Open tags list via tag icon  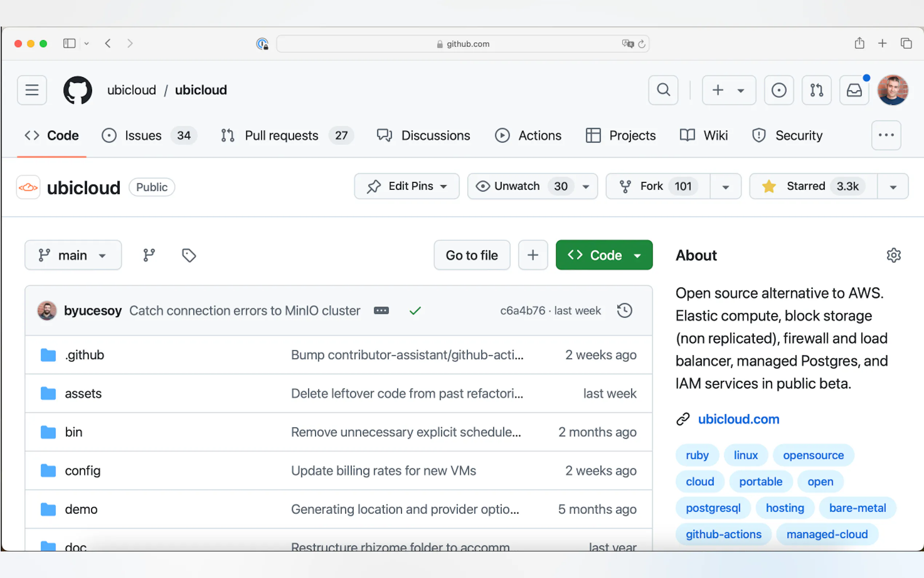tap(189, 255)
